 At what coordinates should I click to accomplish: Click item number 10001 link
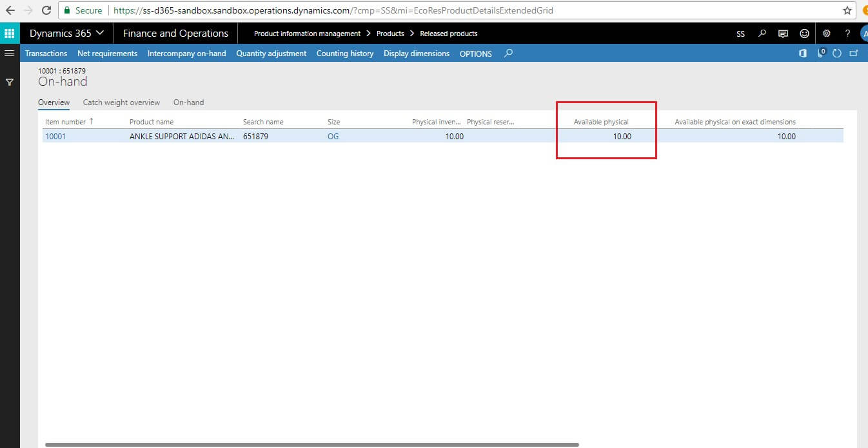click(x=55, y=136)
